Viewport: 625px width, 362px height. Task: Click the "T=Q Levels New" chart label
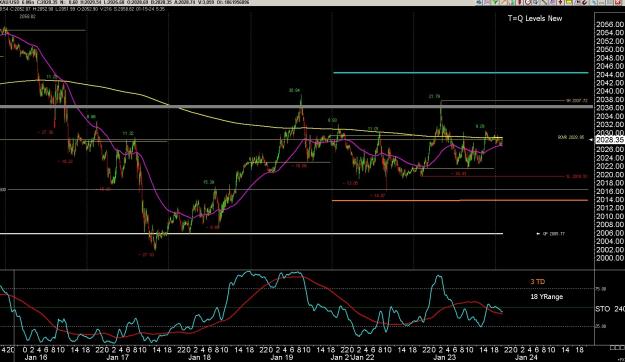click(535, 18)
